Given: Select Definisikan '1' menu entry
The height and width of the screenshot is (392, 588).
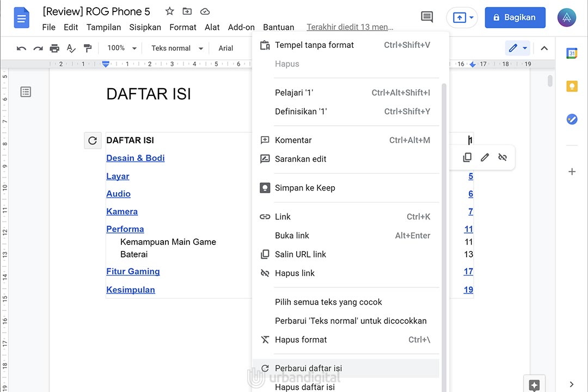Looking at the screenshot, I should [x=345, y=112].
